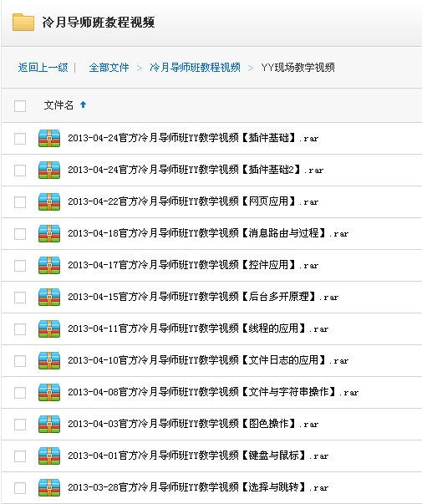Select the checkbox for 【选择与跳转】.rar
Image resolution: width=422 pixels, height=504 pixels.
pyautogui.click(x=20, y=488)
